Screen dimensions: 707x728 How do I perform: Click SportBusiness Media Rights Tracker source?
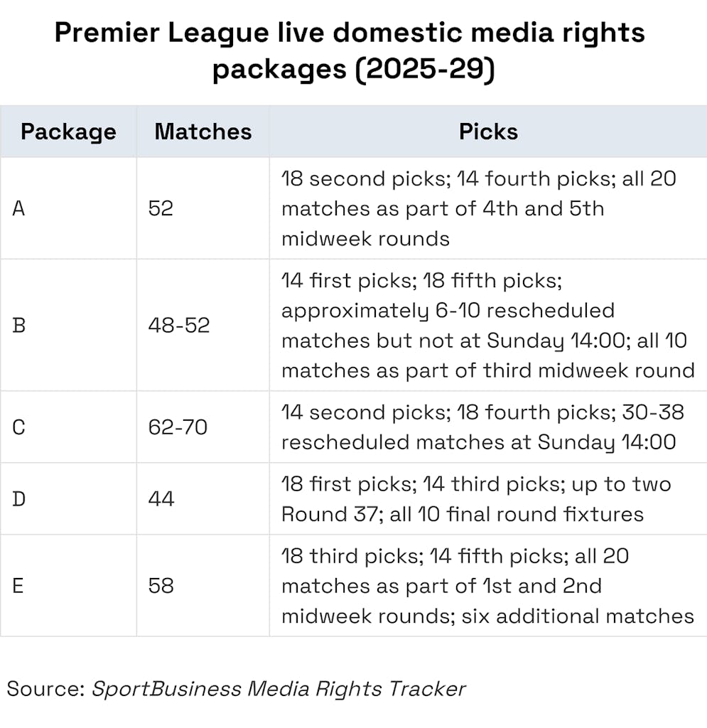pyautogui.click(x=279, y=689)
